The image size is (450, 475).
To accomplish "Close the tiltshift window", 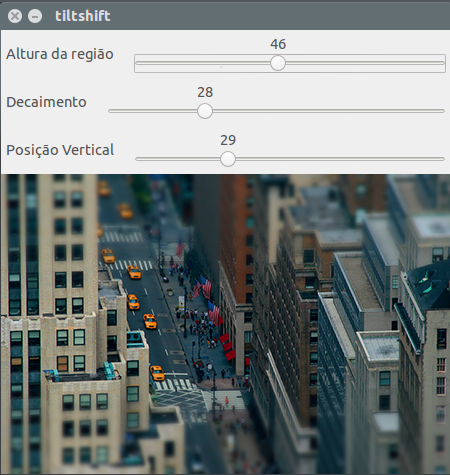I will click(15, 16).
